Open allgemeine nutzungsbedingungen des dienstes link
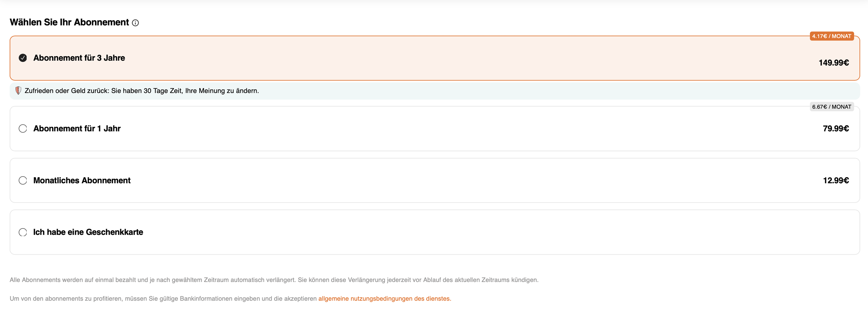The width and height of the screenshot is (868, 320). [385, 298]
